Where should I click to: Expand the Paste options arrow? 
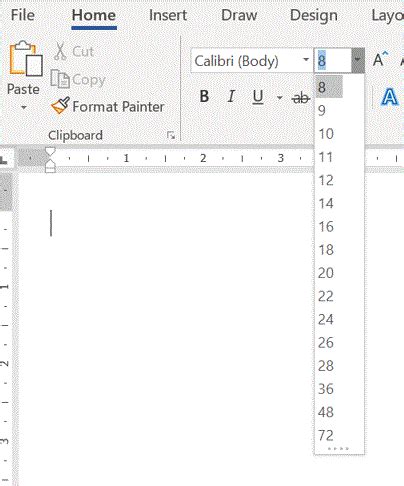click(x=24, y=108)
